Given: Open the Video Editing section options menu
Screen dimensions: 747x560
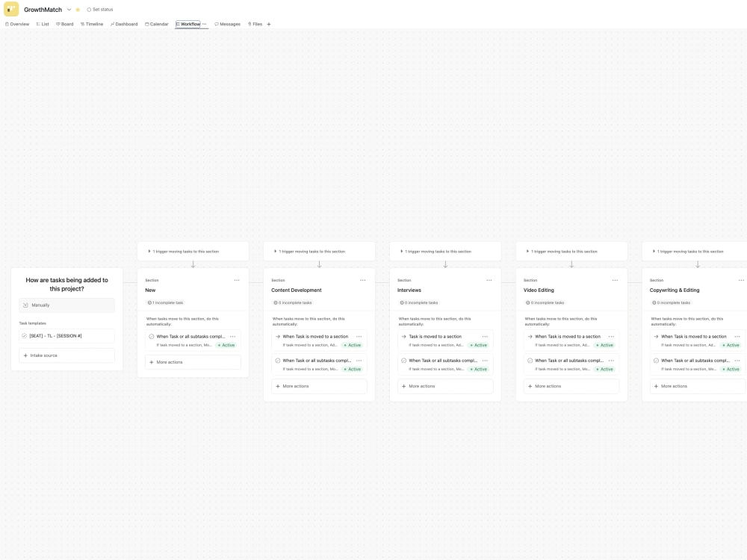Looking at the screenshot, I should click(x=616, y=280).
